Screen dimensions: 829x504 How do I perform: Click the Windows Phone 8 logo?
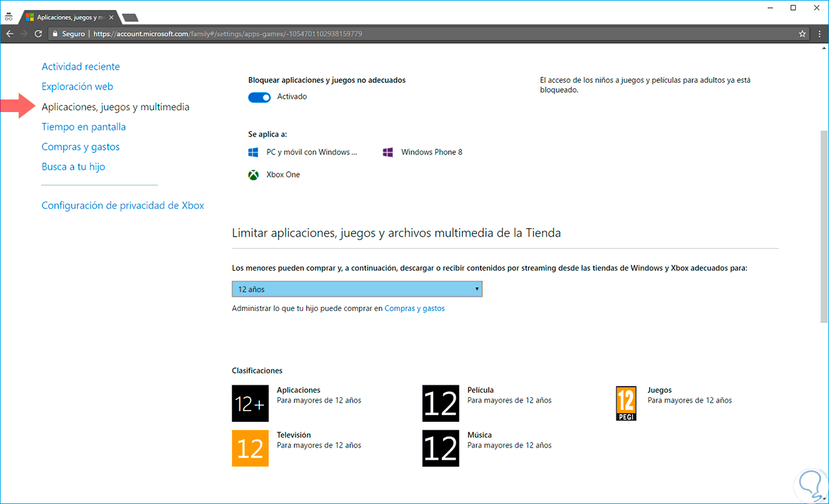(x=388, y=153)
